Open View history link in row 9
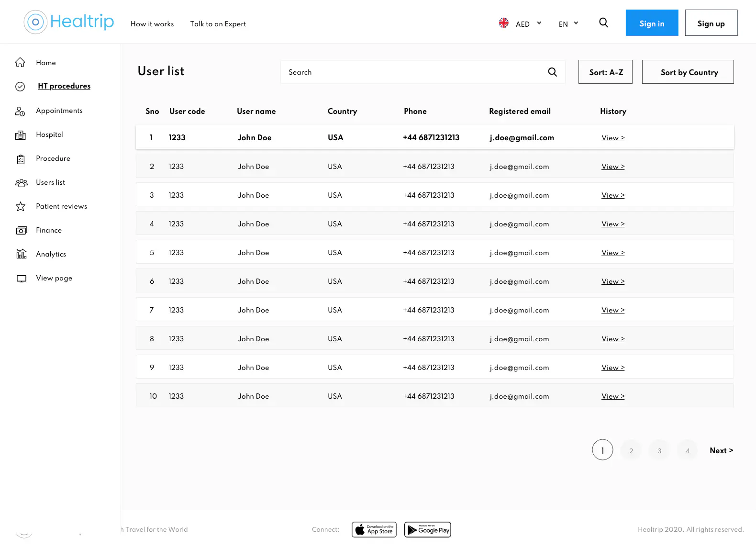 point(613,368)
